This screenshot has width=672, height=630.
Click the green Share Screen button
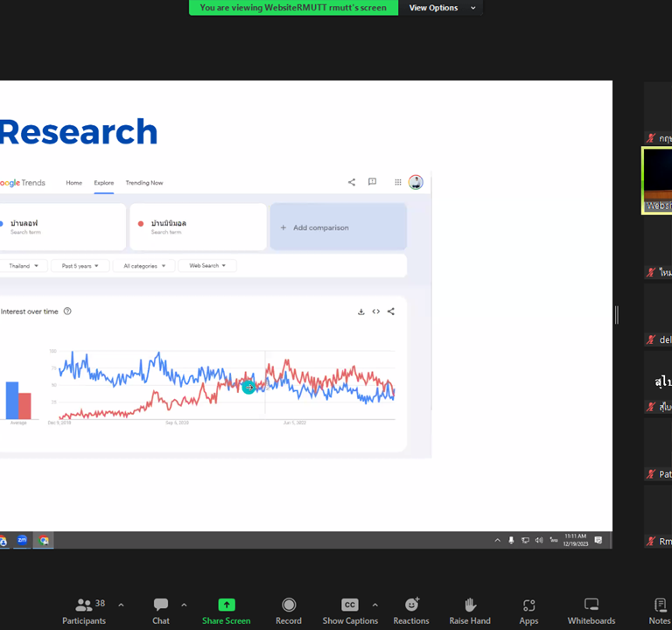[x=227, y=612]
